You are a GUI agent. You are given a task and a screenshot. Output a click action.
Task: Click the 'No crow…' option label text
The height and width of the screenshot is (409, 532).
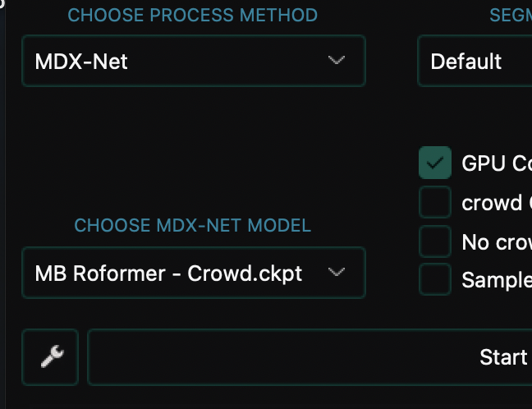pos(496,241)
